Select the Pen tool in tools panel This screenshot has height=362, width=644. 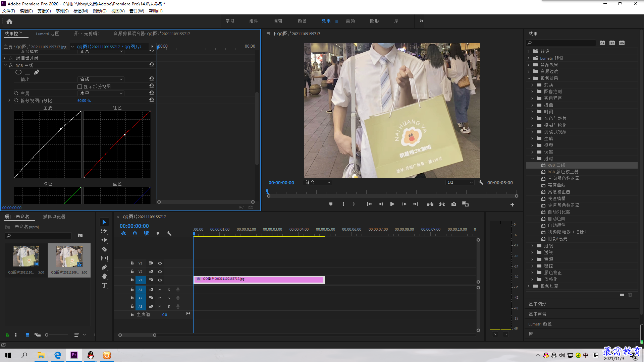point(104,267)
